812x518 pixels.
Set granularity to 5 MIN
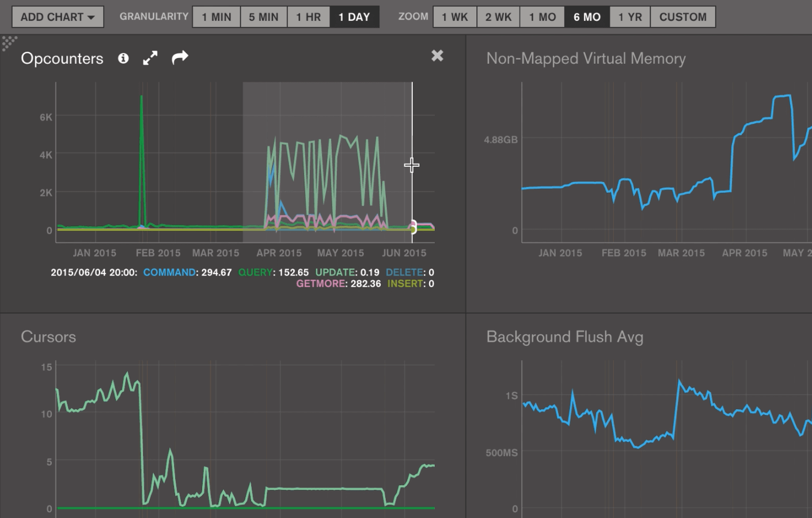(x=264, y=17)
